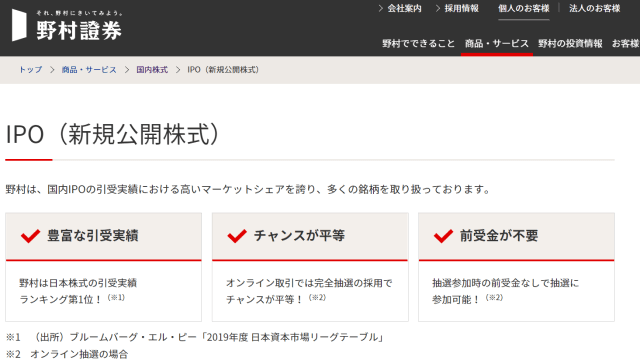This screenshot has height=360, width=640.
Task: Go to トップ breadcrumb link
Action: tap(31, 70)
